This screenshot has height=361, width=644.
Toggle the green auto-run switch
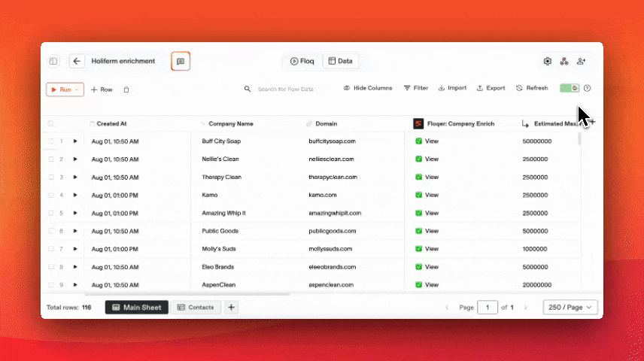click(x=570, y=88)
